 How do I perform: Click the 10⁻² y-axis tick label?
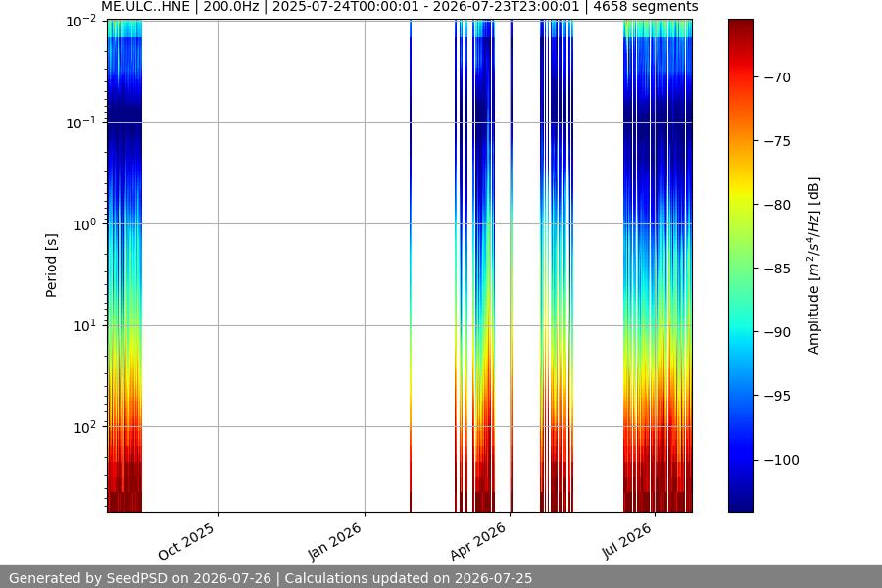click(81, 22)
